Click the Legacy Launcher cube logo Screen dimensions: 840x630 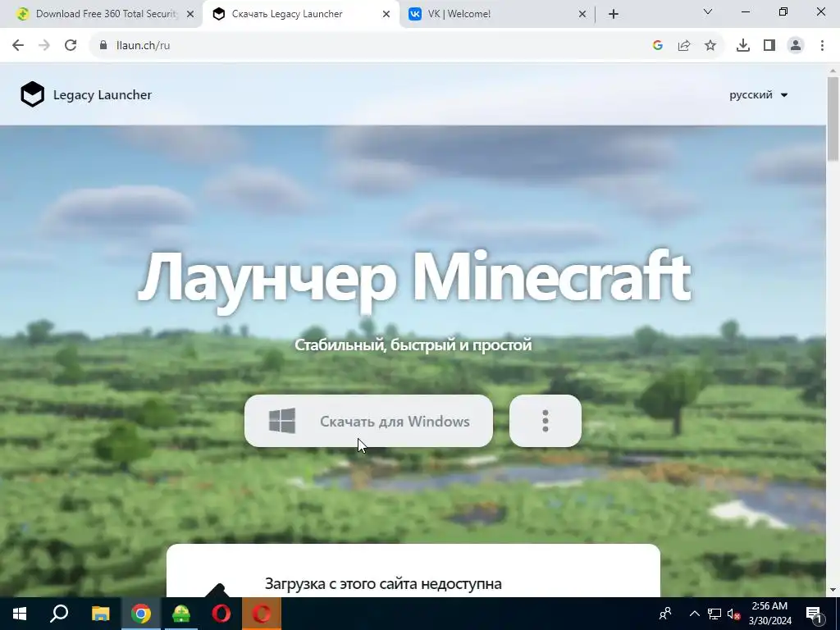tap(32, 94)
